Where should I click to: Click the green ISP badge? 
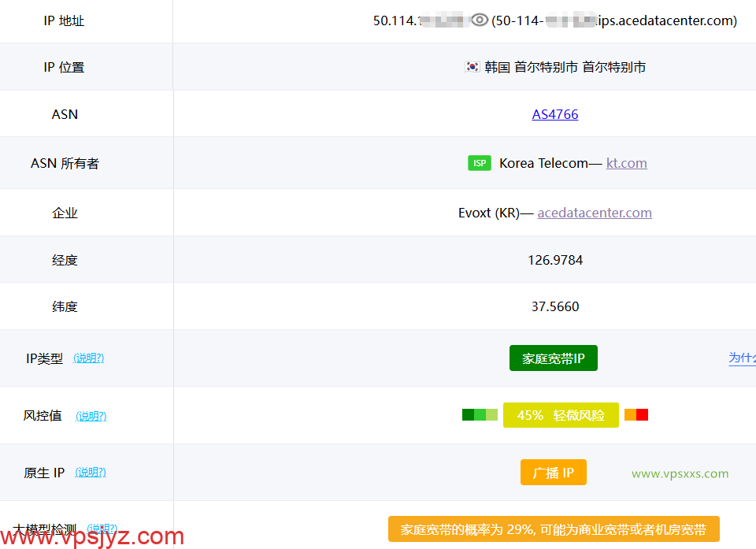(480, 163)
